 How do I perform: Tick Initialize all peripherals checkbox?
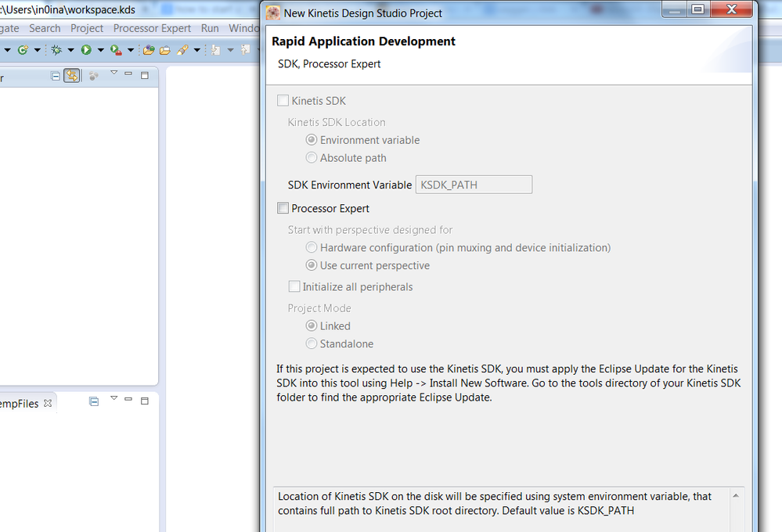coord(294,286)
